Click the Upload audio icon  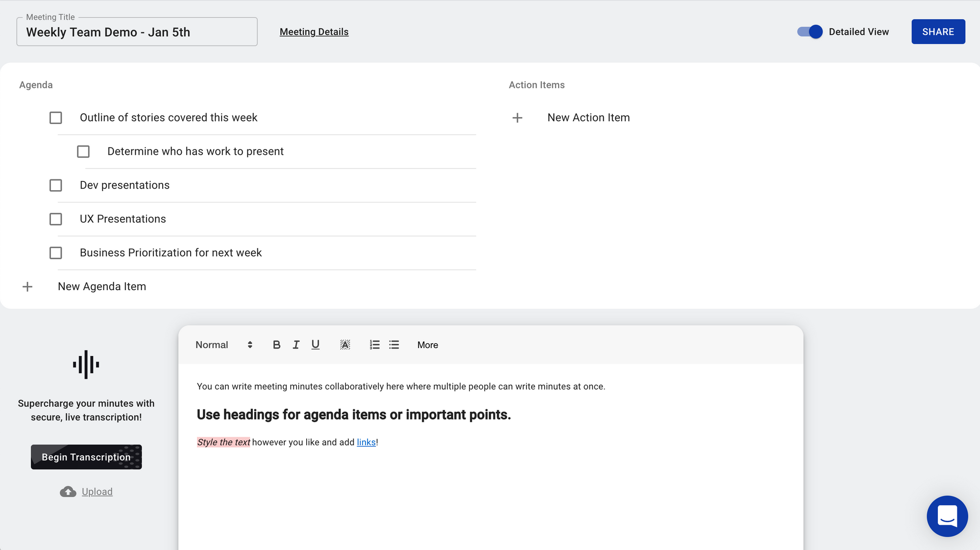click(67, 491)
